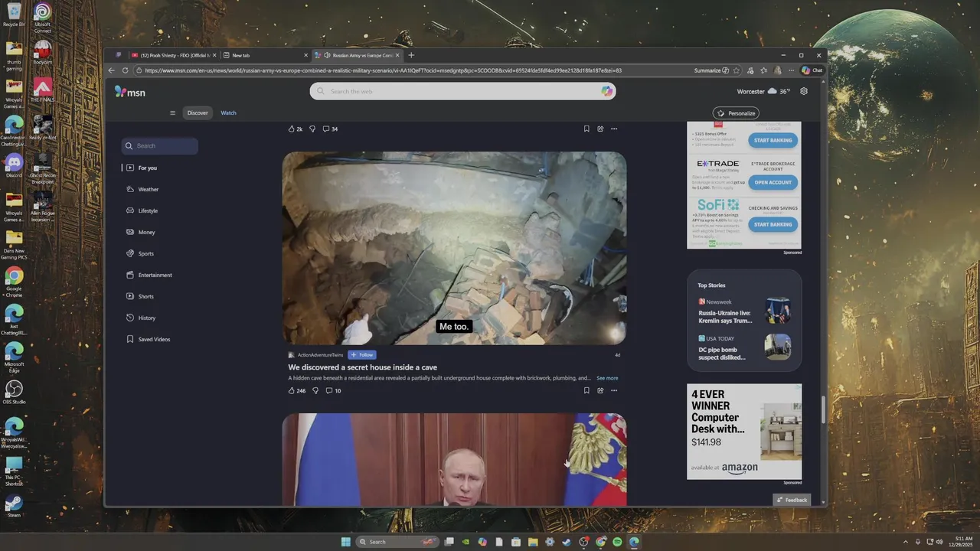980x551 pixels.
Task: Open Discord desktop shortcut
Action: point(14,165)
